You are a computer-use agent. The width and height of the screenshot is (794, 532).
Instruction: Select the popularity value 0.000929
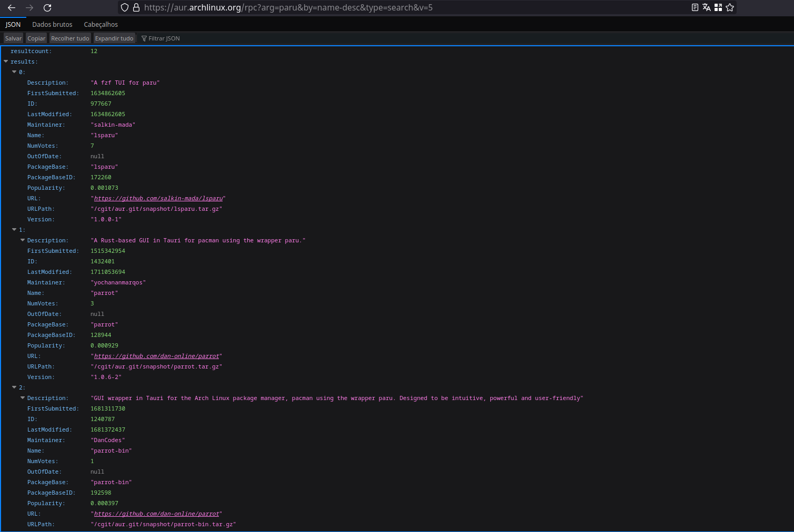pos(104,345)
